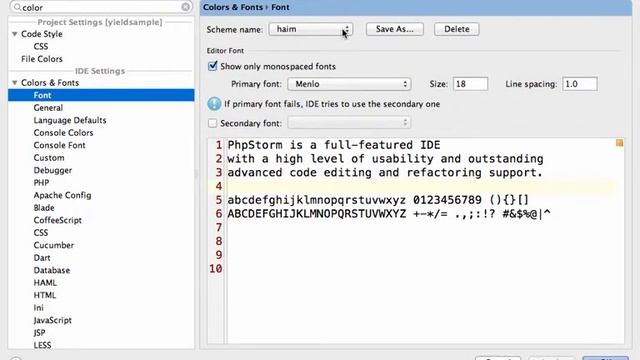The width and height of the screenshot is (640, 360).
Task: Select Database in the tree
Action: [52, 270]
